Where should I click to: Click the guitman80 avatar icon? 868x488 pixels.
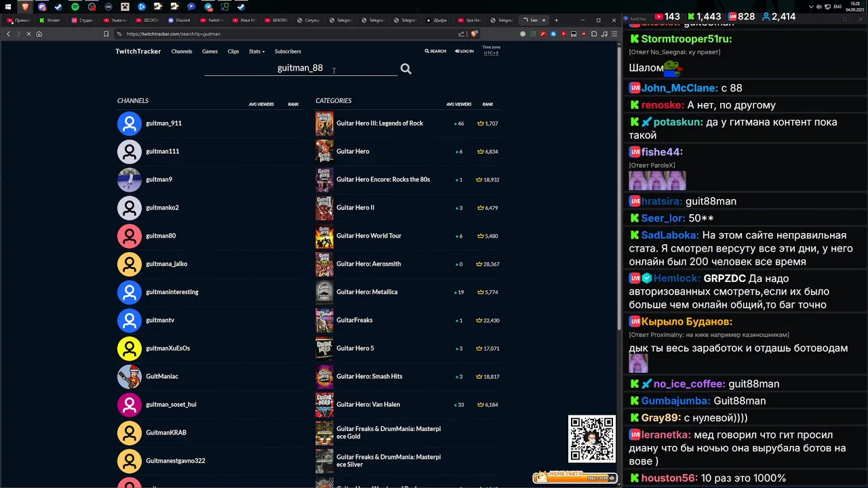pyautogui.click(x=129, y=236)
